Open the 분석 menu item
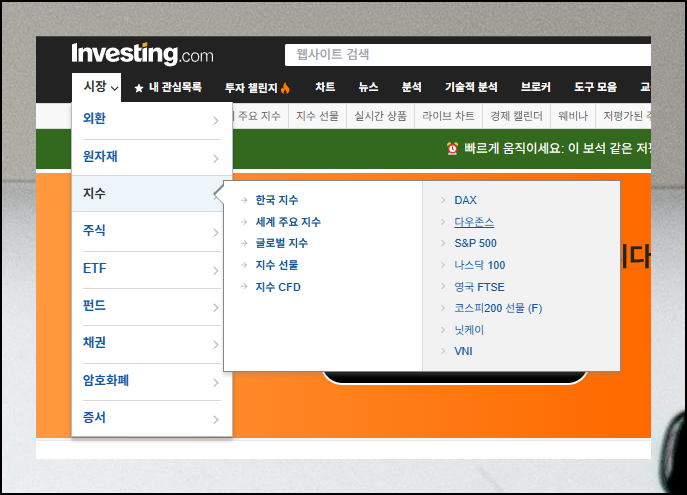 (411, 87)
